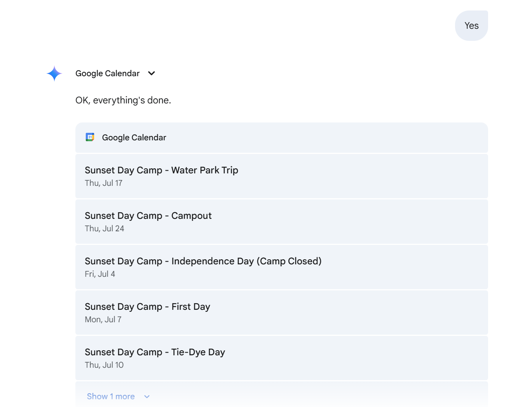Click the Google Calendar card header label
This screenshot has height=407, width=532.
point(134,138)
